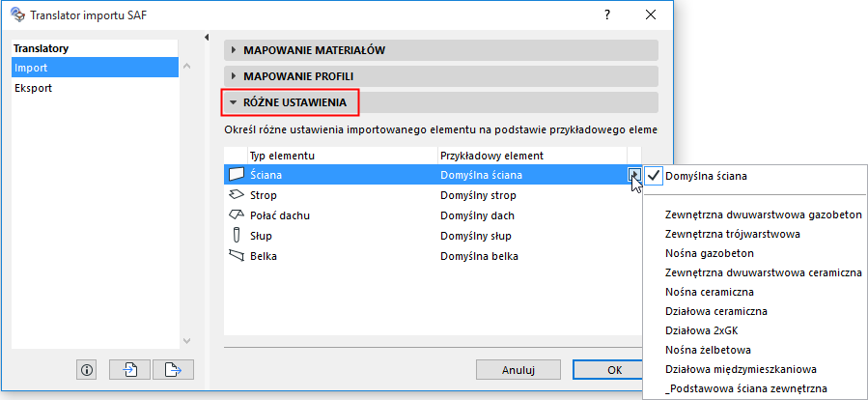Select the Połać dachu row
This screenshot has width=868, height=400.
coord(433,214)
